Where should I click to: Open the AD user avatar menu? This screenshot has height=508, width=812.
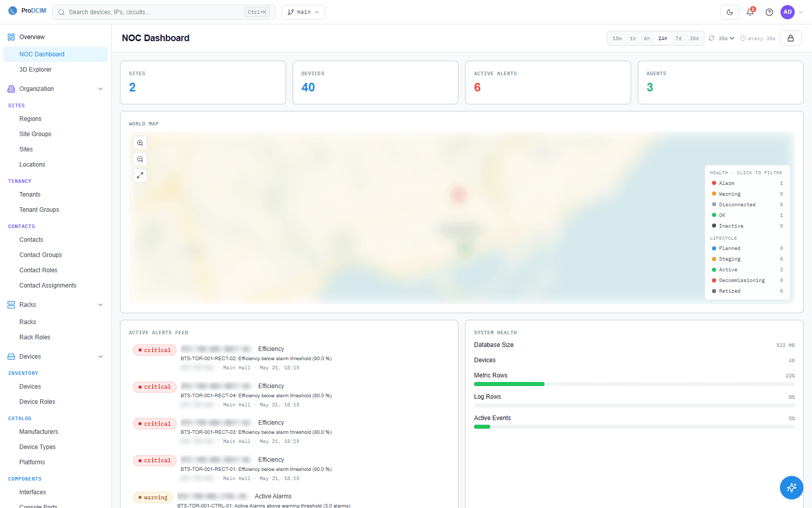coord(788,12)
